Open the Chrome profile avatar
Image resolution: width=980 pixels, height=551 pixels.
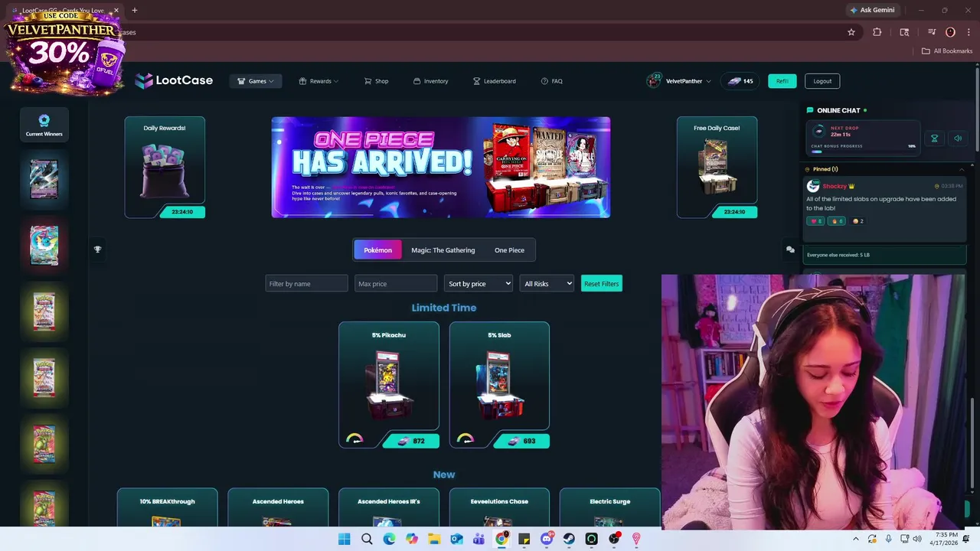950,32
